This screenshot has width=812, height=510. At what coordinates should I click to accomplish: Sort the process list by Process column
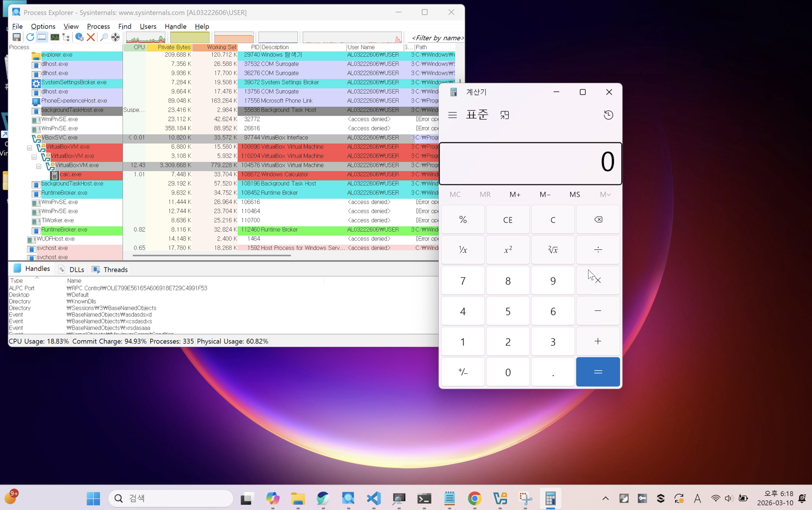[65, 47]
